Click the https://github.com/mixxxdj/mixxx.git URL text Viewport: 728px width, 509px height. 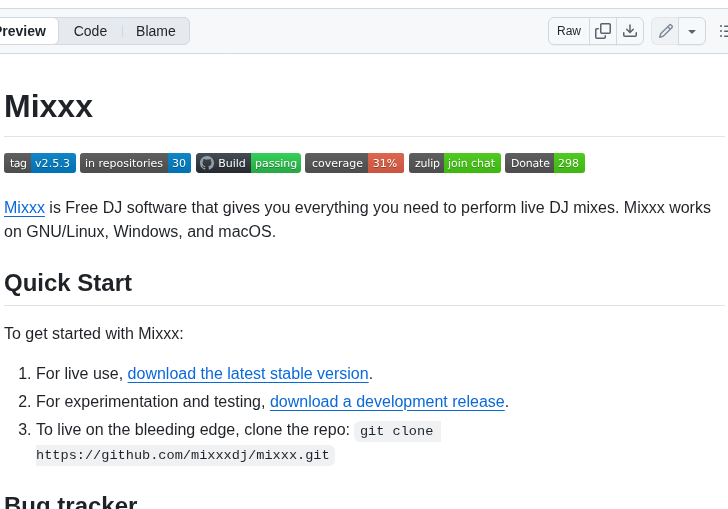182,455
